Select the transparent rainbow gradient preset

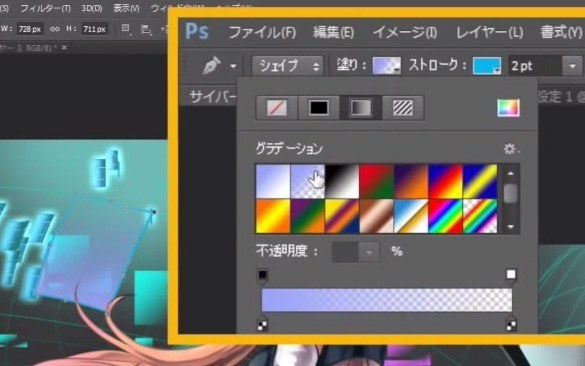click(x=480, y=216)
